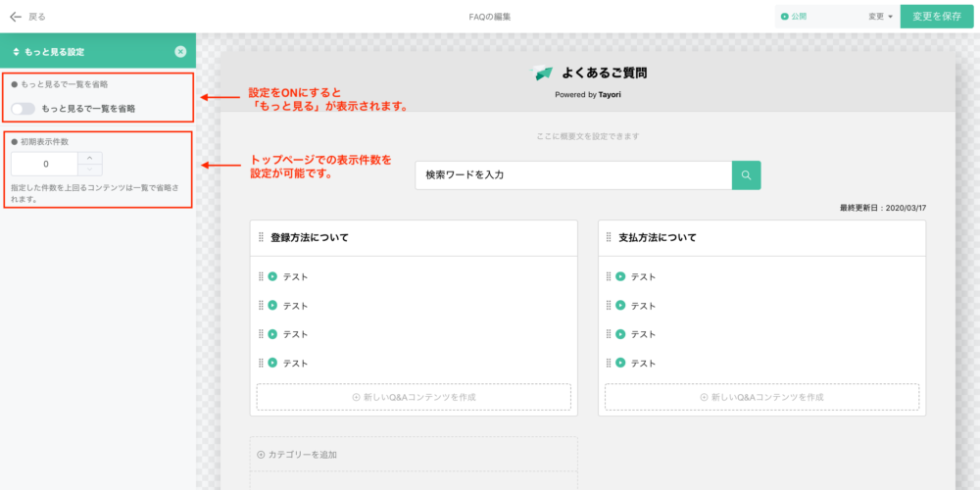The height and width of the screenshot is (490, 980).
Task: Click play icon of first テスト in 登録方法について
Action: click(272, 276)
